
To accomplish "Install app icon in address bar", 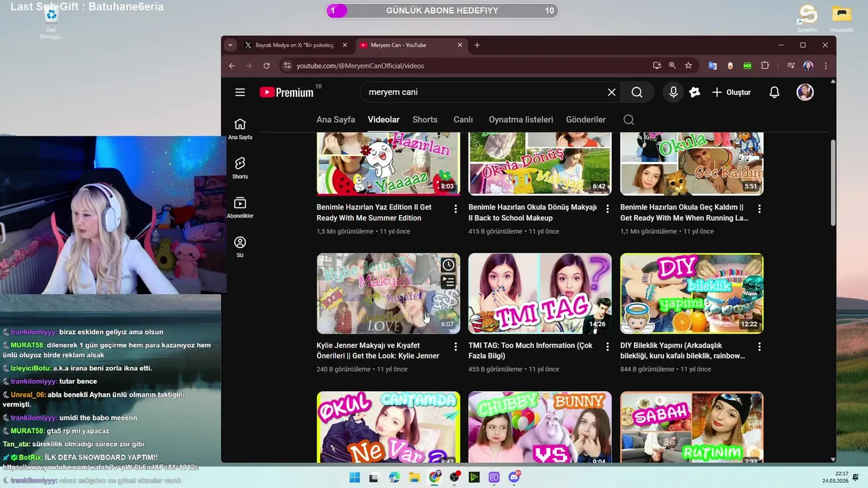I will (657, 66).
